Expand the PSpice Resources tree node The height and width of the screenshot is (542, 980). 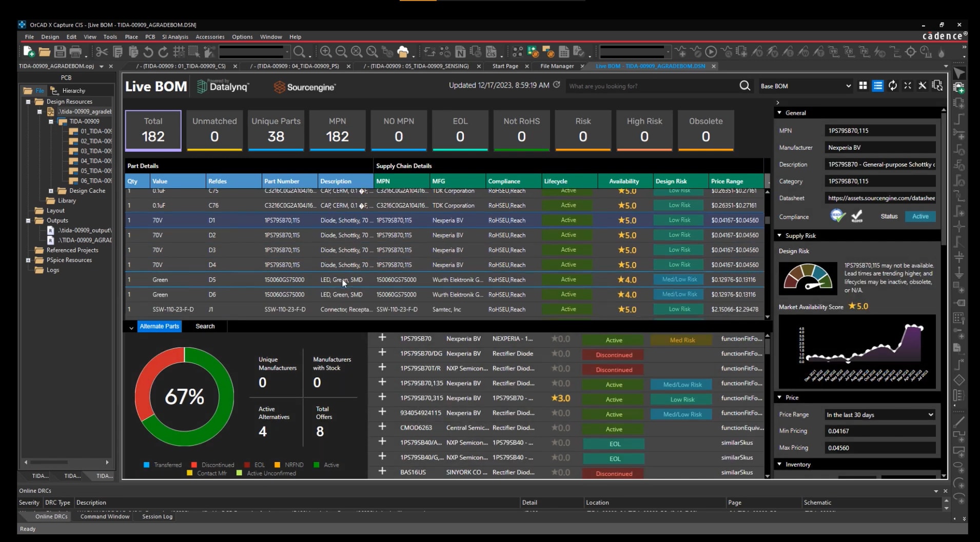tap(28, 260)
